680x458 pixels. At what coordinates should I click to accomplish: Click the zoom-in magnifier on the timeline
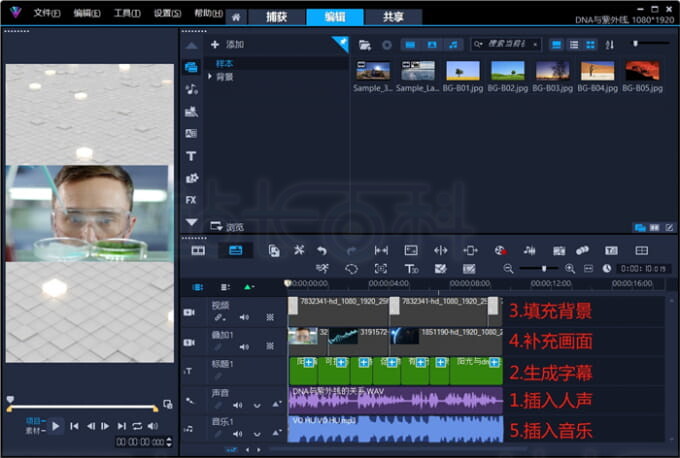(570, 269)
